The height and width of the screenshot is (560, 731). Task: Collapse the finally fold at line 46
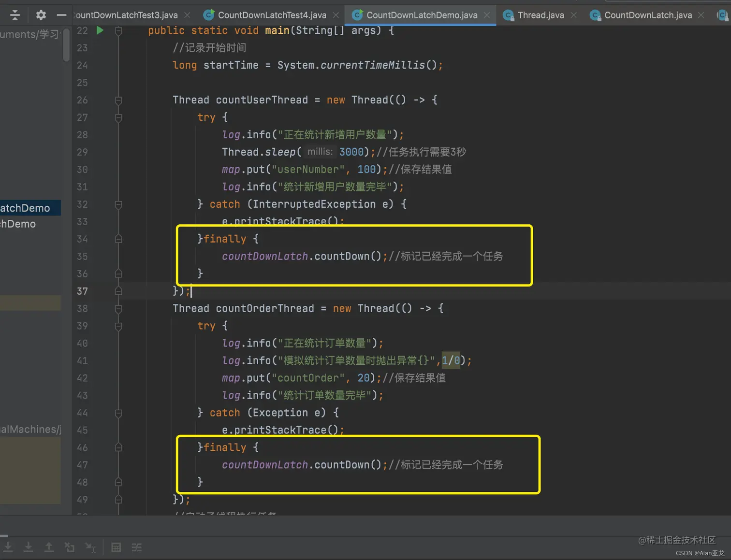[118, 447]
